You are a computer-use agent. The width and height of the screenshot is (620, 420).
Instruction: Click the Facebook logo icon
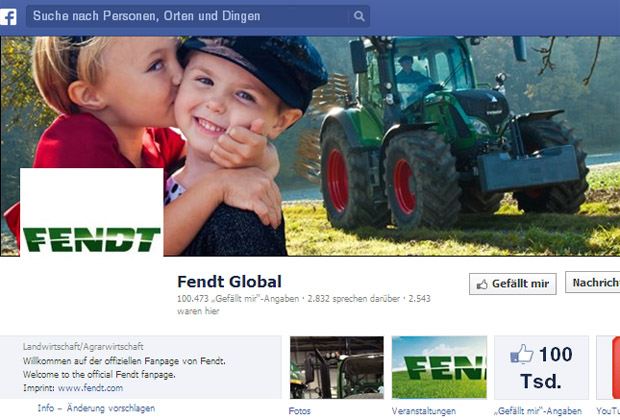pos(8,17)
